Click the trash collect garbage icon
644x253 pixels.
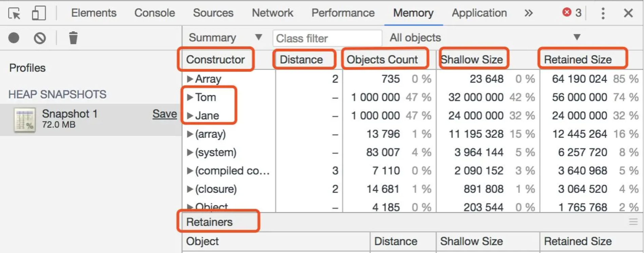click(73, 38)
